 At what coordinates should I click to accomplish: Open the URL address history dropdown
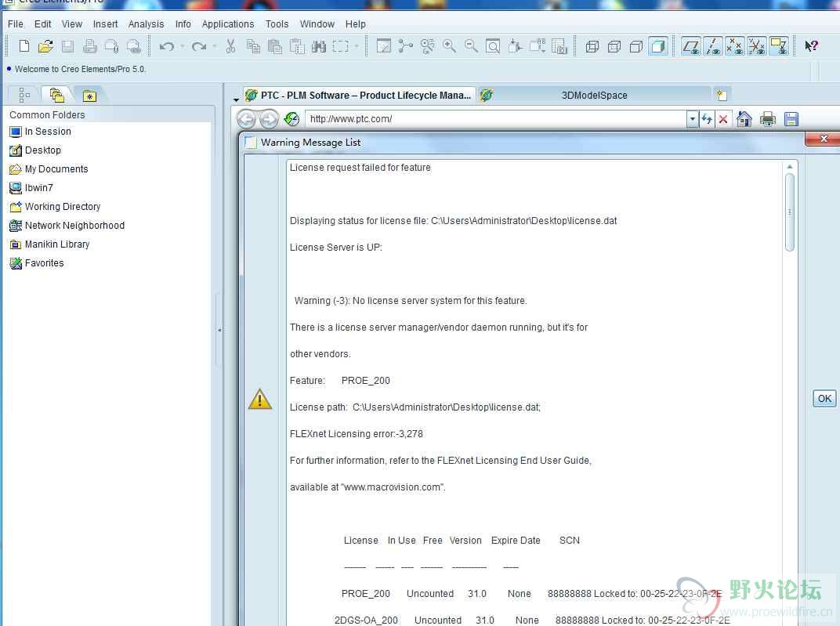pos(693,119)
